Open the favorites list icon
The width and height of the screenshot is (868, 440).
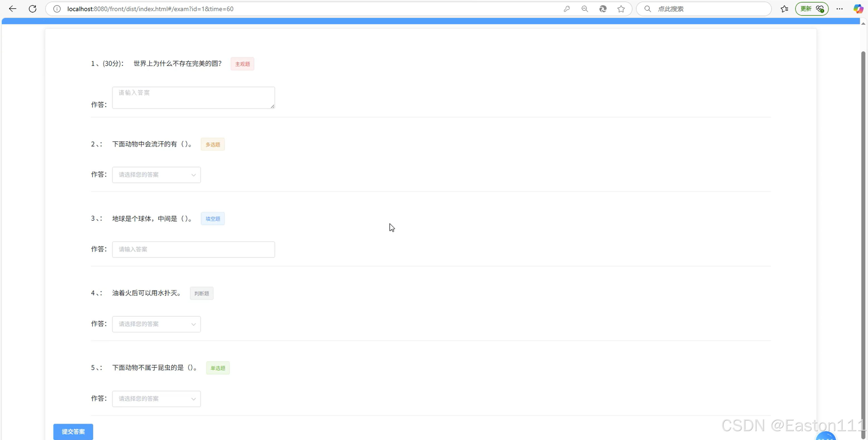(784, 9)
